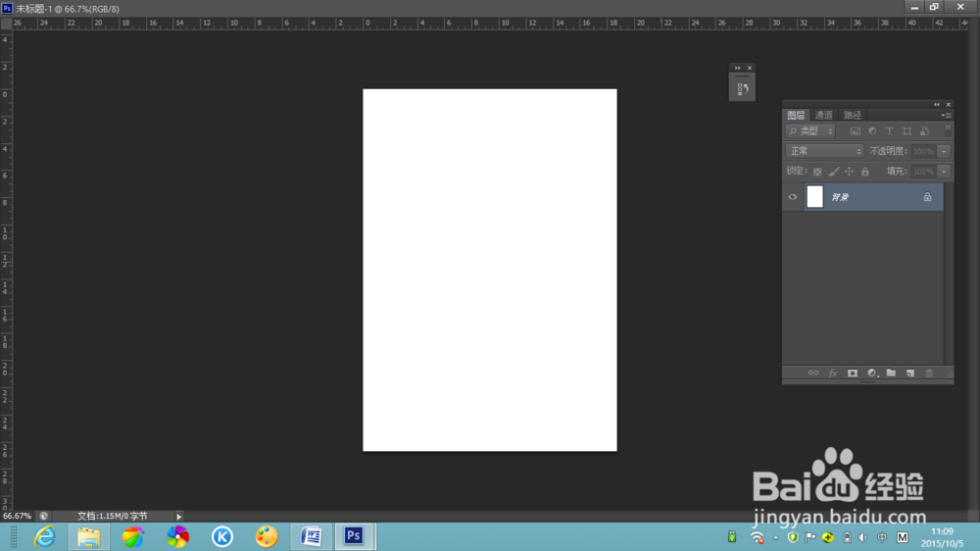This screenshot has width=980, height=551.
Task: Create new fill or adjustment layer
Action: coord(872,374)
